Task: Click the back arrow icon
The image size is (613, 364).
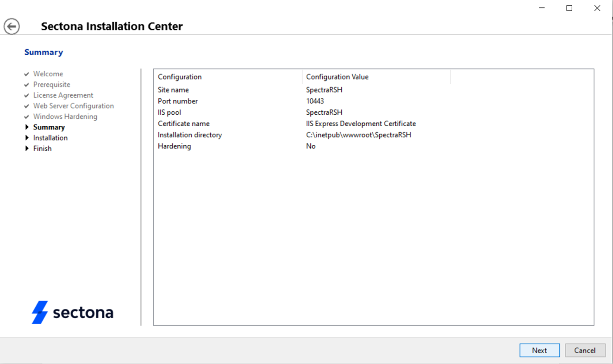Action: [12, 26]
